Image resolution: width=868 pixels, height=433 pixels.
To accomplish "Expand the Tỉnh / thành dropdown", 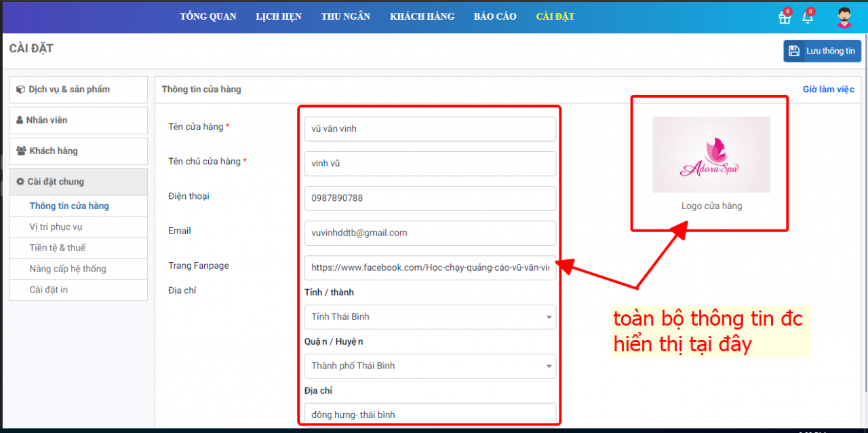I will (430, 317).
